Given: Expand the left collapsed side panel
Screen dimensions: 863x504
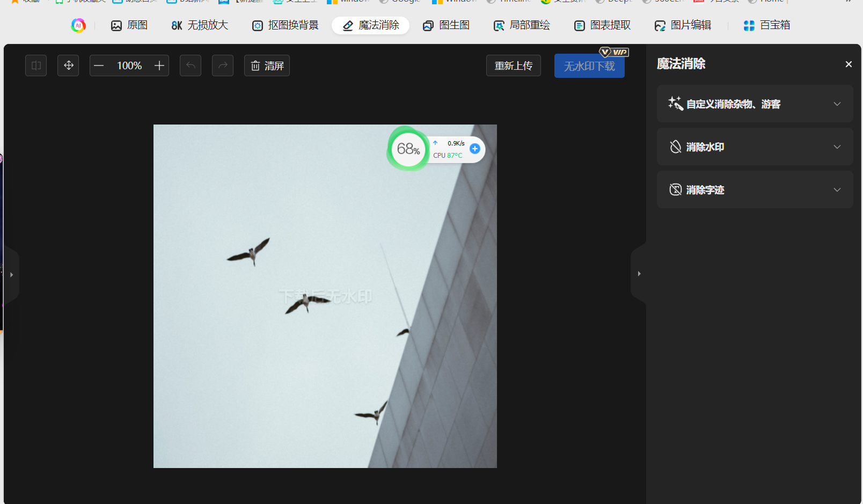Looking at the screenshot, I should 11,275.
